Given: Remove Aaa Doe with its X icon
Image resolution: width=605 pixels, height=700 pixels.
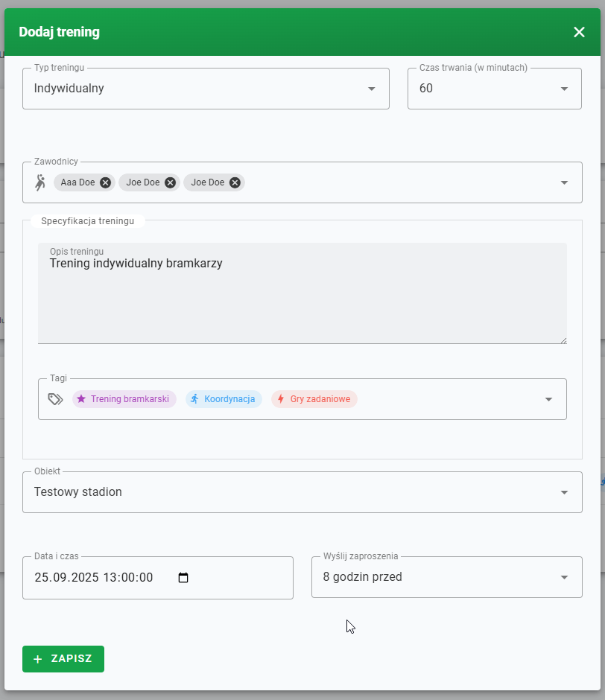Looking at the screenshot, I should tap(105, 182).
